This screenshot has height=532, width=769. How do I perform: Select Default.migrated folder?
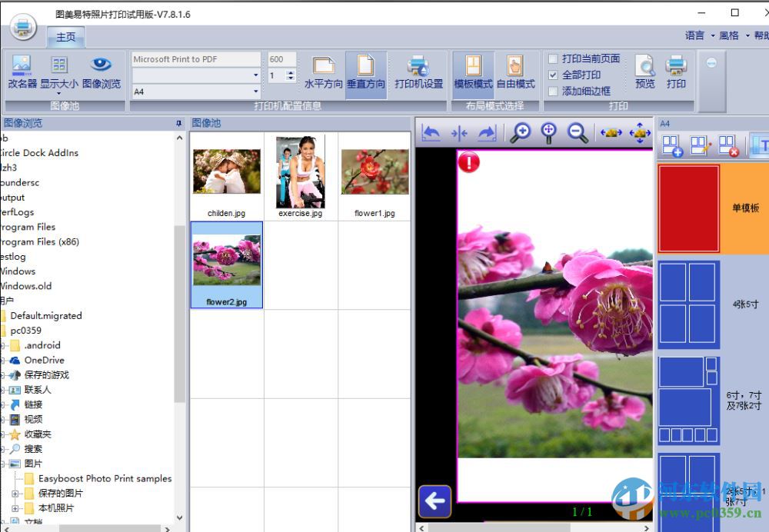point(46,316)
